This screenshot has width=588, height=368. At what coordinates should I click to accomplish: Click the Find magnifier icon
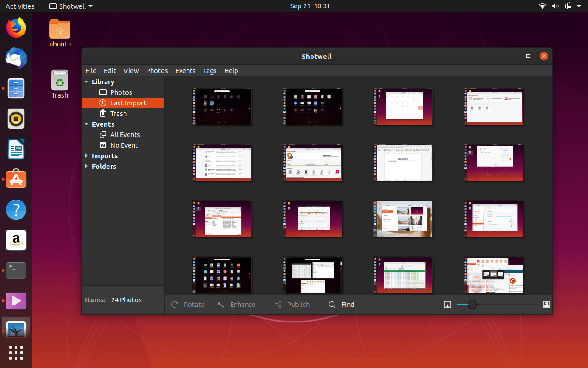click(x=331, y=304)
